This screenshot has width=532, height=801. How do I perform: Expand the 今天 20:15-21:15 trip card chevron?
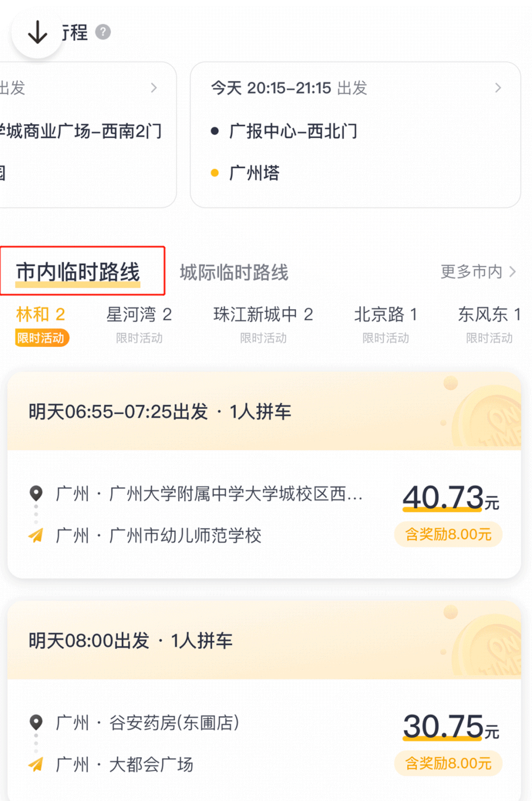(498, 88)
